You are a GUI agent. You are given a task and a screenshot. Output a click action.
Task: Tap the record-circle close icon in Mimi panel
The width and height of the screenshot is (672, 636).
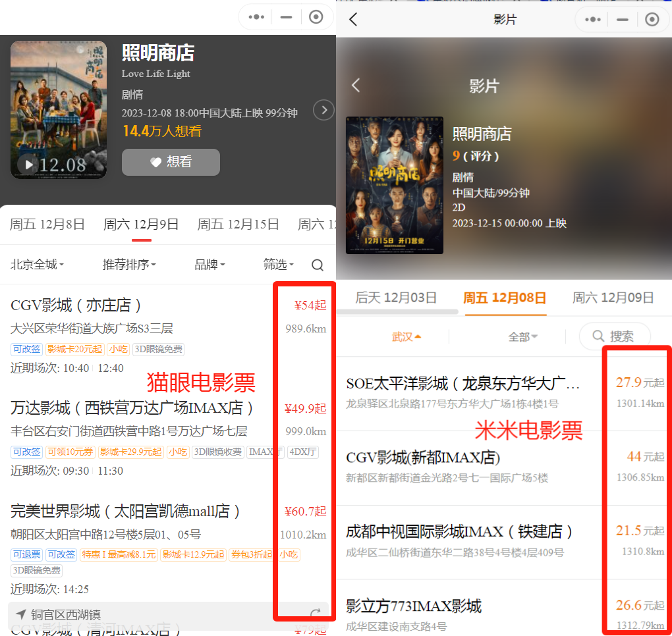pos(652,19)
